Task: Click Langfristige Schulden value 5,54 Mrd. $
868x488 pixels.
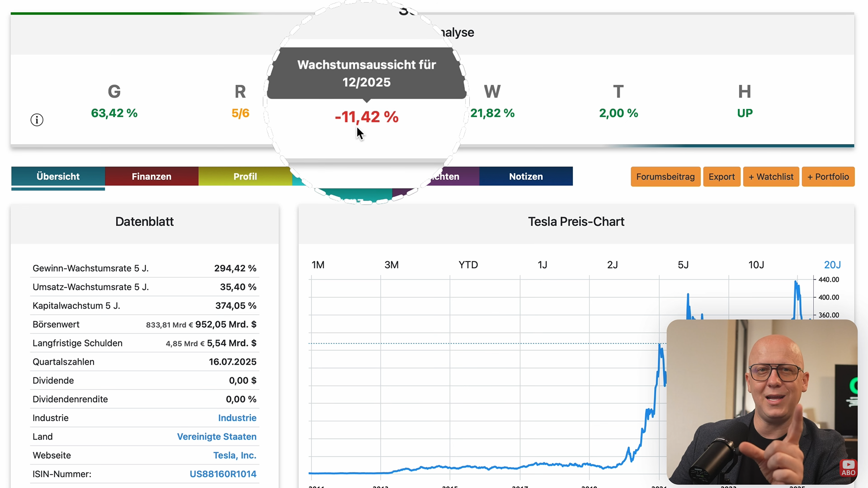Action: click(x=231, y=343)
